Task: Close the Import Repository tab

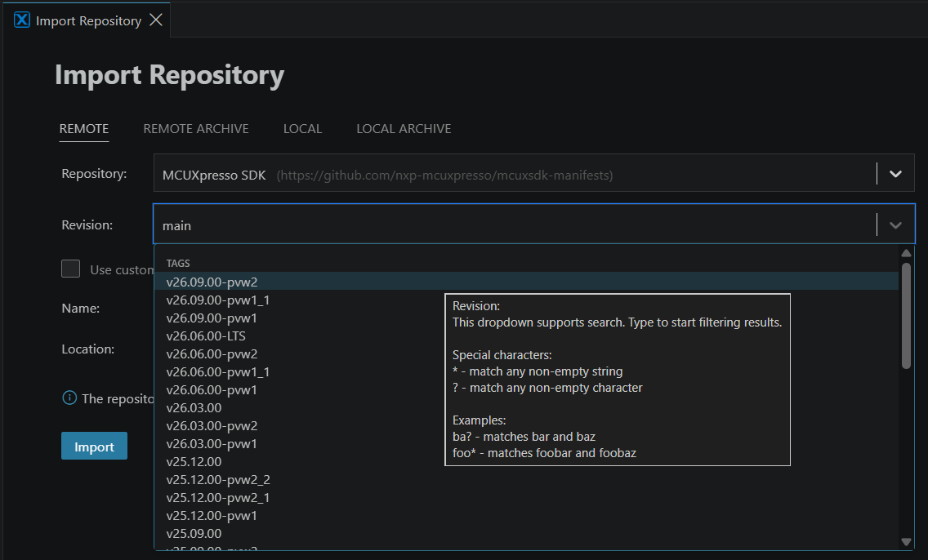Action: coord(156,20)
